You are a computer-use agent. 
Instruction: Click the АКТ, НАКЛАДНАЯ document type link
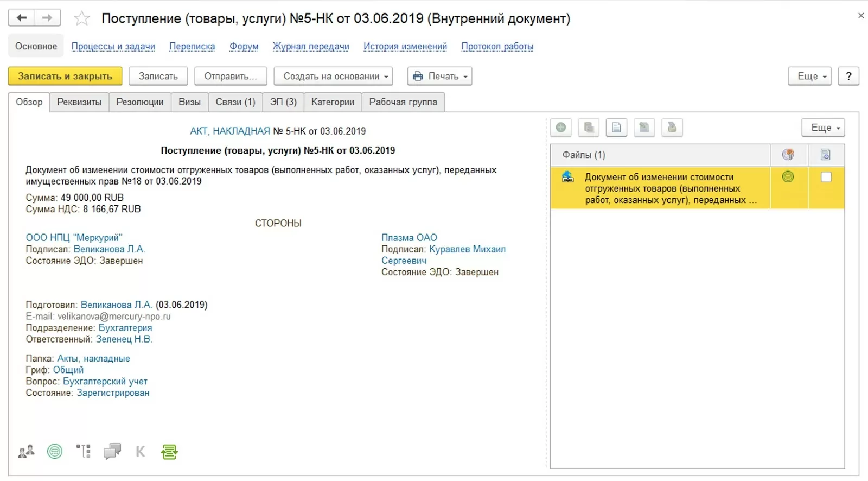coord(230,131)
